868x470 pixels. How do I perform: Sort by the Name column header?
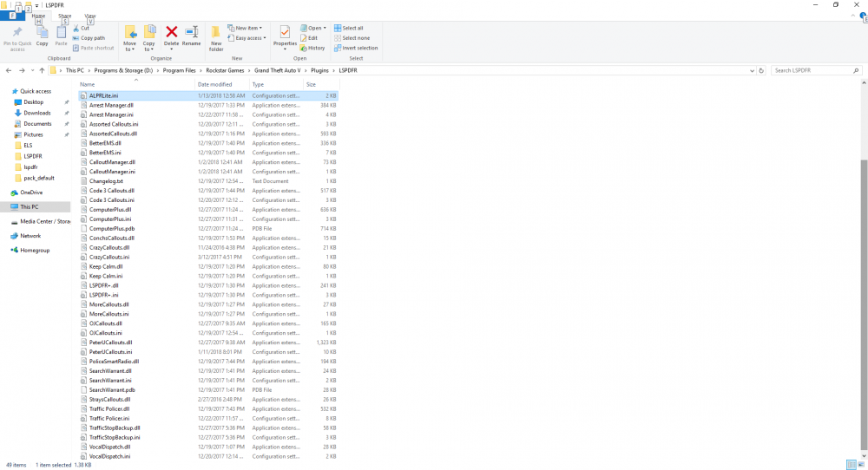[x=136, y=85]
